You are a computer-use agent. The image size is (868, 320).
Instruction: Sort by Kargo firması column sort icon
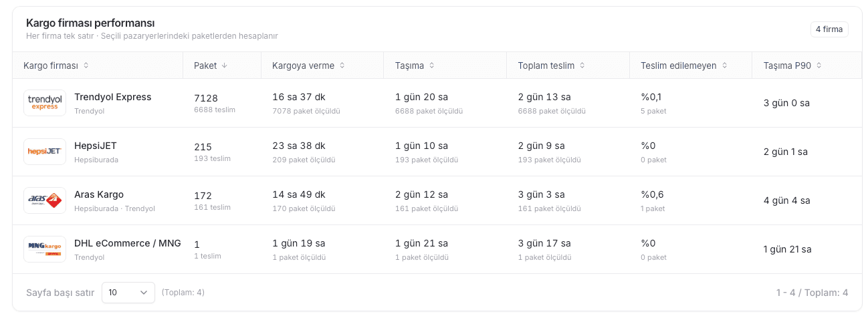[x=86, y=65]
